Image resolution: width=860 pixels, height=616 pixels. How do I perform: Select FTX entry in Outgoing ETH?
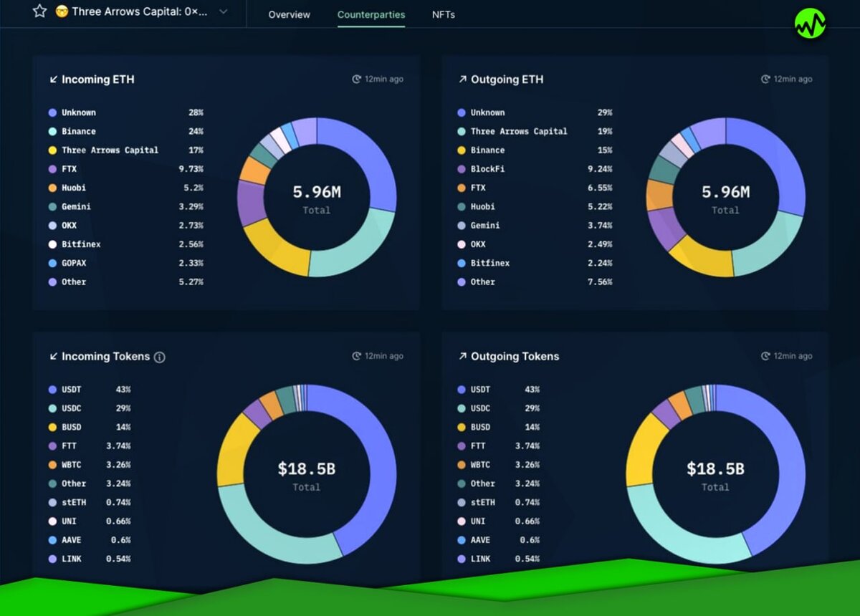[x=535, y=188]
